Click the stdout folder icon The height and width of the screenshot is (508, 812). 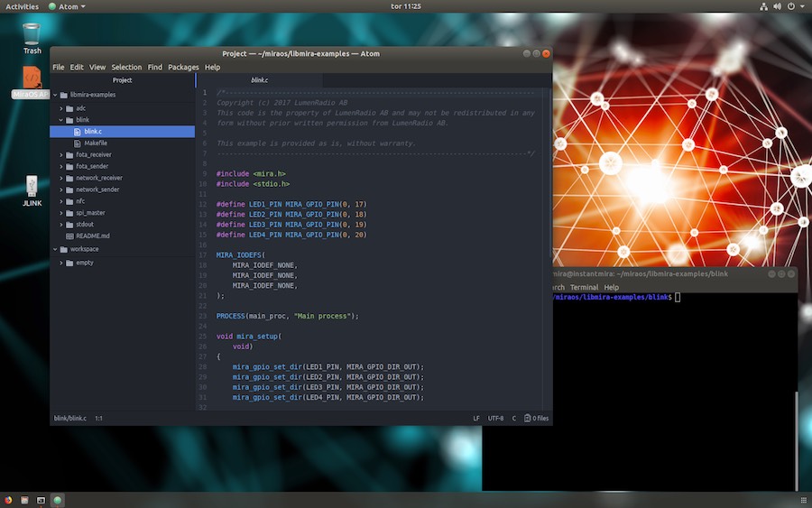[x=69, y=225]
